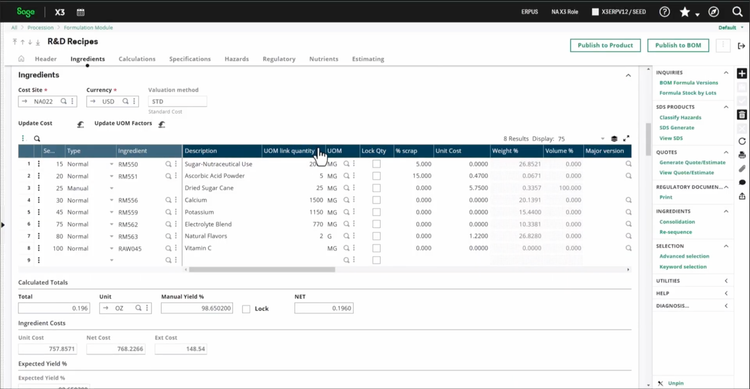Click the Update UOM Factors action icon
The width and height of the screenshot is (750, 389).
(x=162, y=124)
